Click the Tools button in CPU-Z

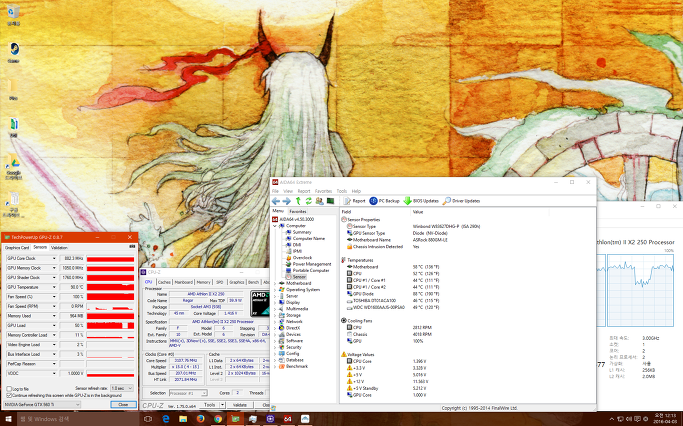(210, 405)
